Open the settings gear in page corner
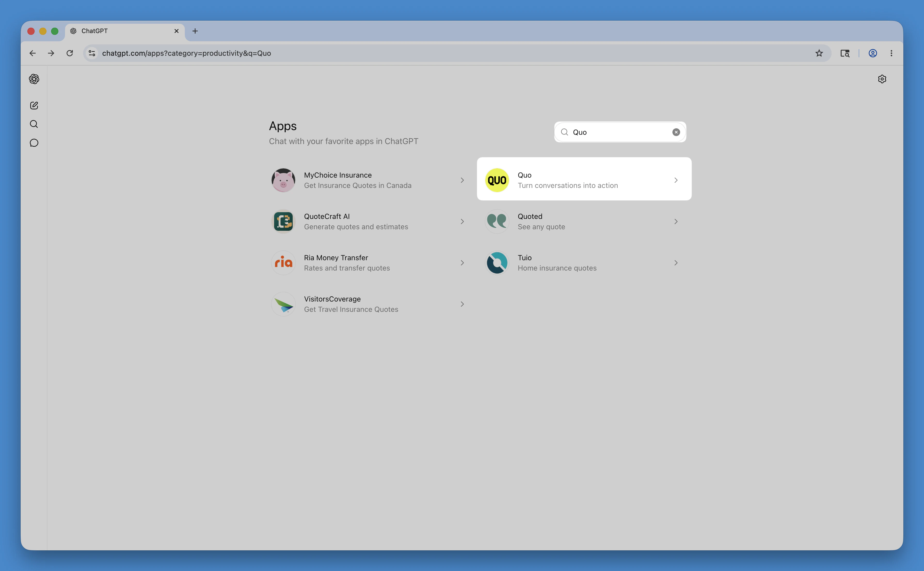The height and width of the screenshot is (571, 924). point(882,79)
